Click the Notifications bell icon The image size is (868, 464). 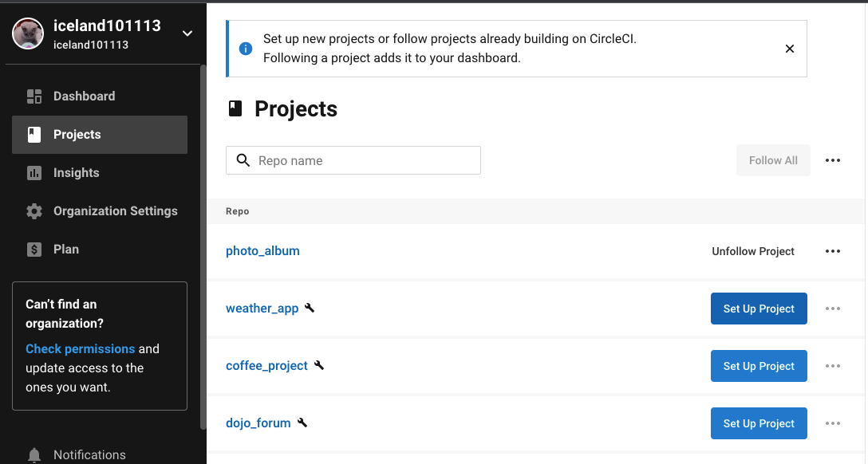(34, 454)
